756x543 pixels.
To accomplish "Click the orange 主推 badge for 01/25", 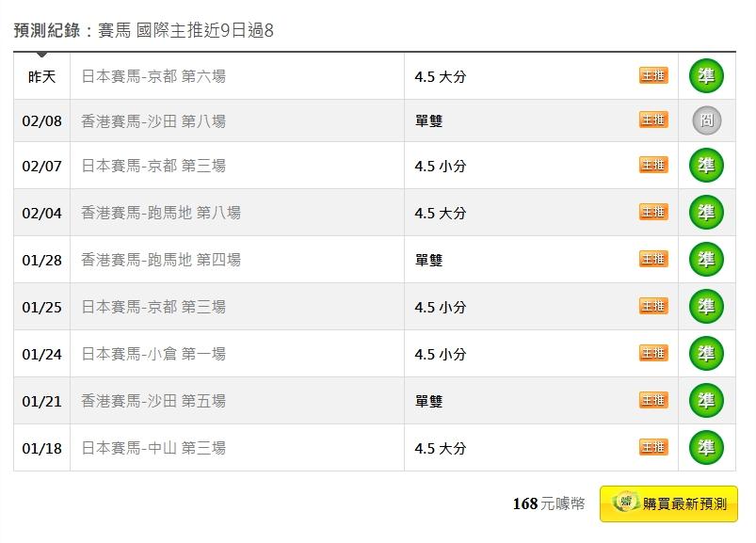I will coord(653,306).
